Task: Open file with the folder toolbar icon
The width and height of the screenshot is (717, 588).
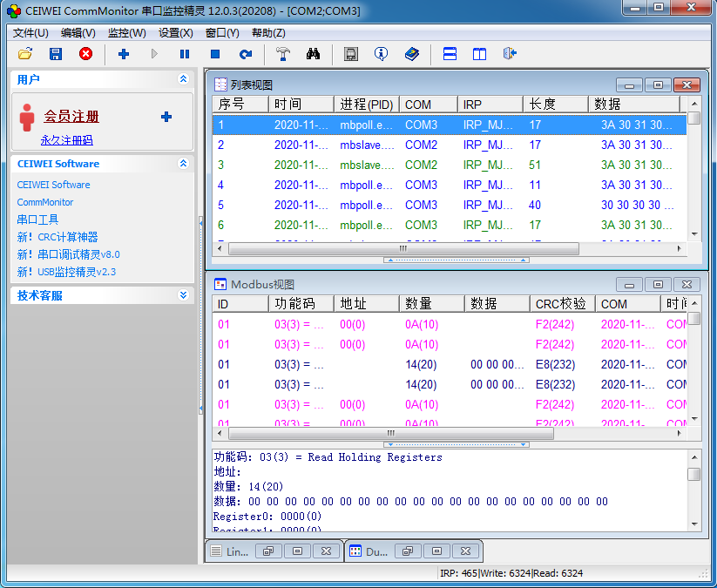Action: 25,54
